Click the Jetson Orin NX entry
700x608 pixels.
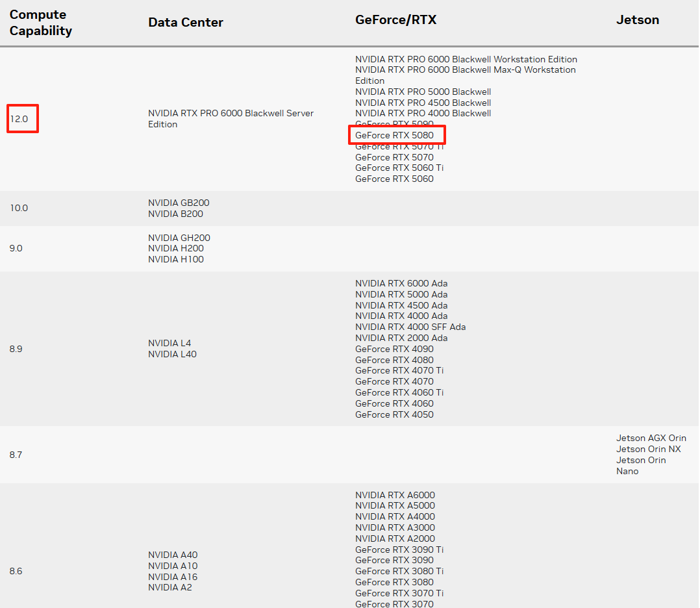click(x=649, y=450)
